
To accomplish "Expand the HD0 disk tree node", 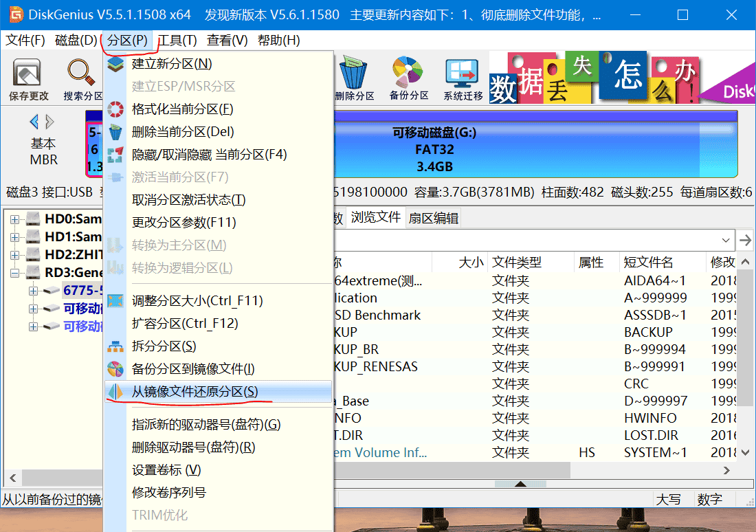I will pyautogui.click(x=14, y=219).
